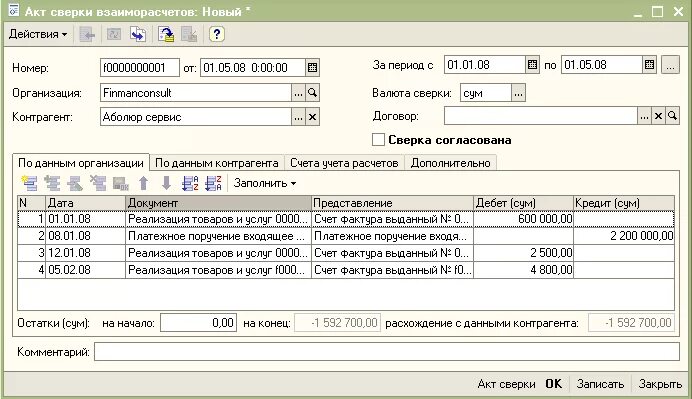Viewport: 692px width, 399px height.
Task: Sort rows descending Z-A icon
Action: click(x=213, y=183)
